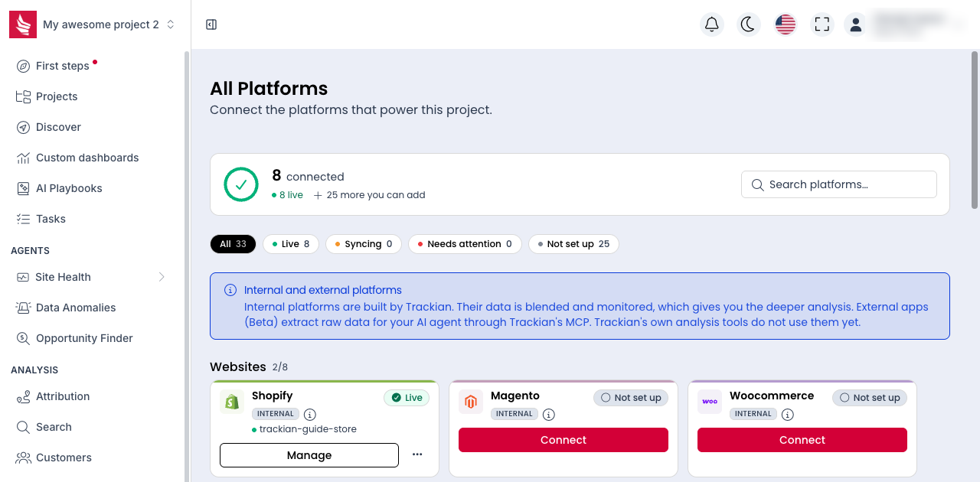Click Shopify INTERNAL info icon
The width and height of the screenshot is (980, 482).
[309, 415]
